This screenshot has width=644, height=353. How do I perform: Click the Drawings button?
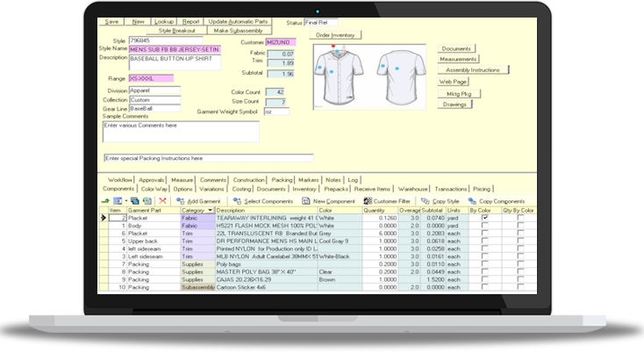point(454,104)
